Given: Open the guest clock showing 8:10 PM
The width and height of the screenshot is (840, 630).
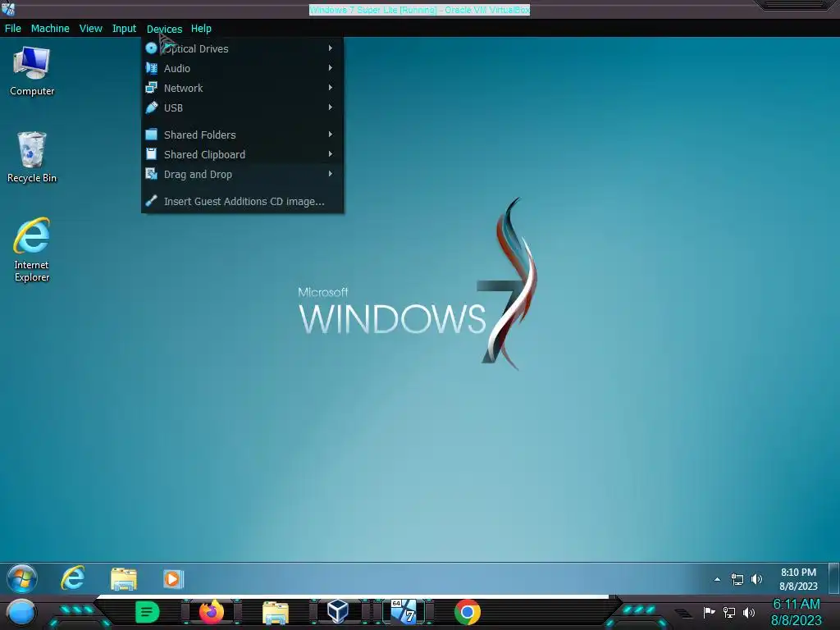Looking at the screenshot, I should [x=798, y=579].
